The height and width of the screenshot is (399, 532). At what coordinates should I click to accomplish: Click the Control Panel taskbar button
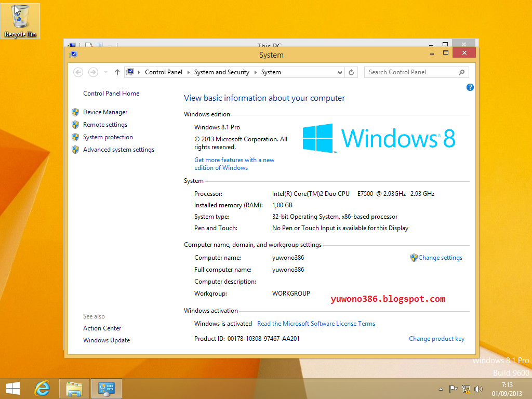click(x=107, y=389)
